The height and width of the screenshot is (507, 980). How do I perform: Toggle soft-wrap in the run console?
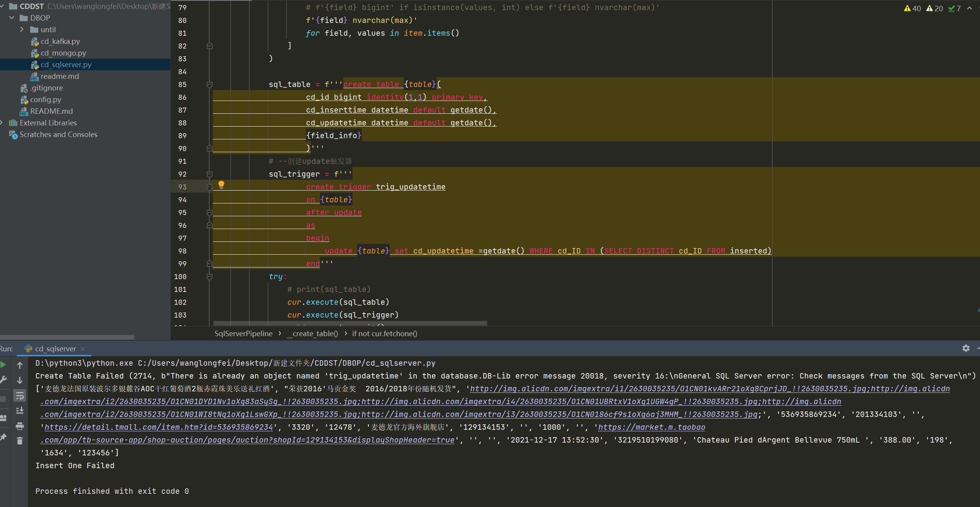[x=20, y=396]
